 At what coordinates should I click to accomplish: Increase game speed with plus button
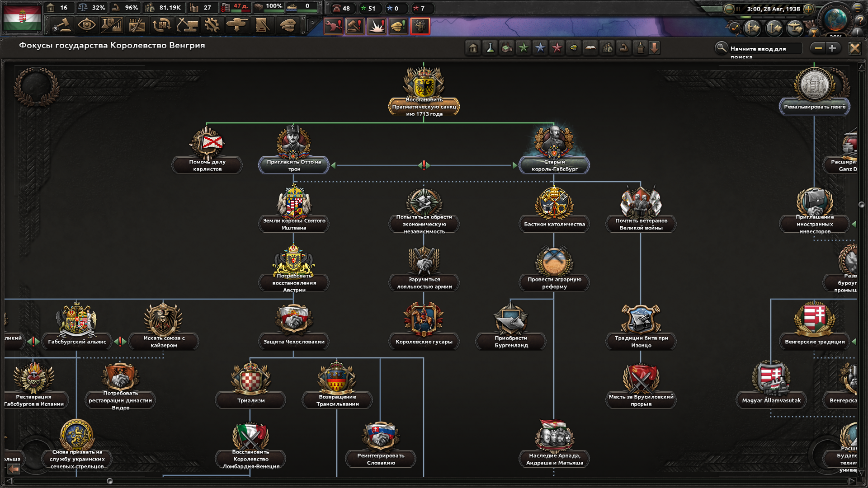coord(809,9)
